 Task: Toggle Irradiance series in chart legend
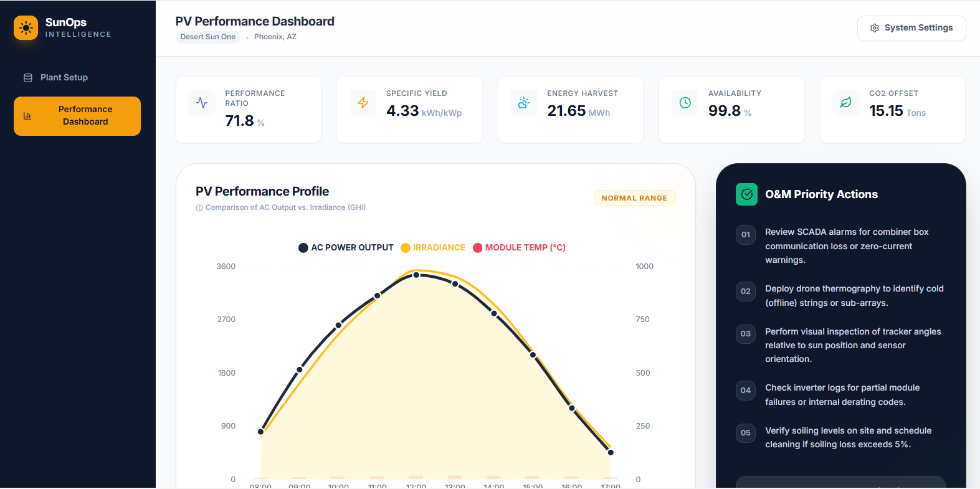(x=433, y=248)
